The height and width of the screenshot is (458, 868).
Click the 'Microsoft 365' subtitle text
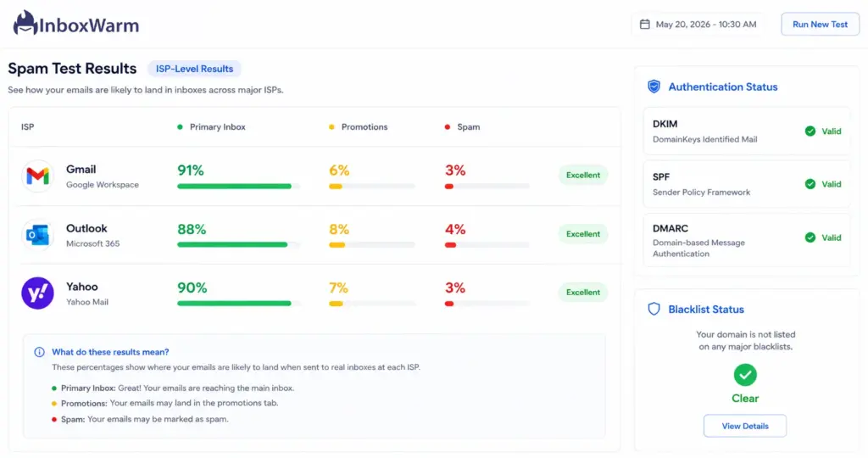coord(92,243)
